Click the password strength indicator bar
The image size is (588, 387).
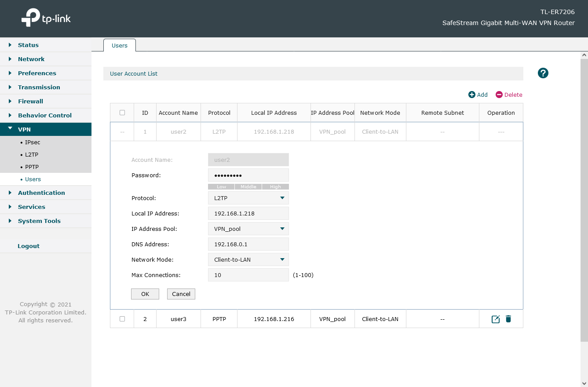(248, 186)
